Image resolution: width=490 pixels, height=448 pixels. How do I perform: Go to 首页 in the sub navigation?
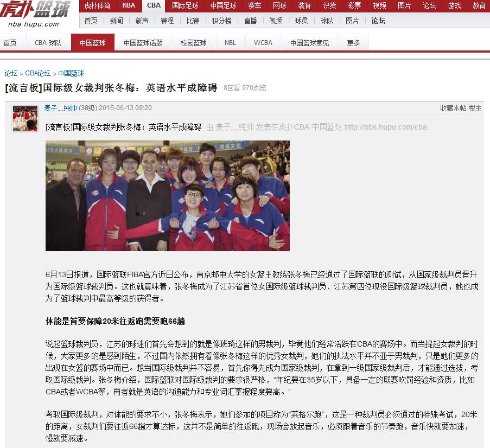[91, 21]
